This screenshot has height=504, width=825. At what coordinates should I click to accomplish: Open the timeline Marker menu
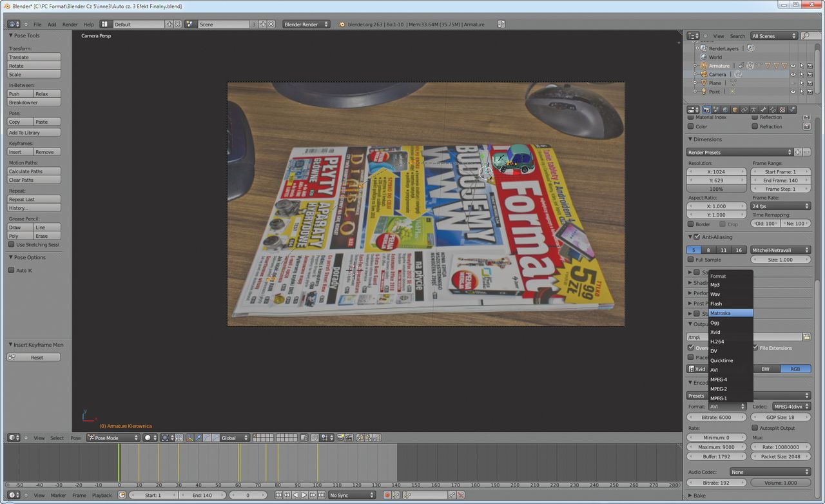tap(59, 495)
